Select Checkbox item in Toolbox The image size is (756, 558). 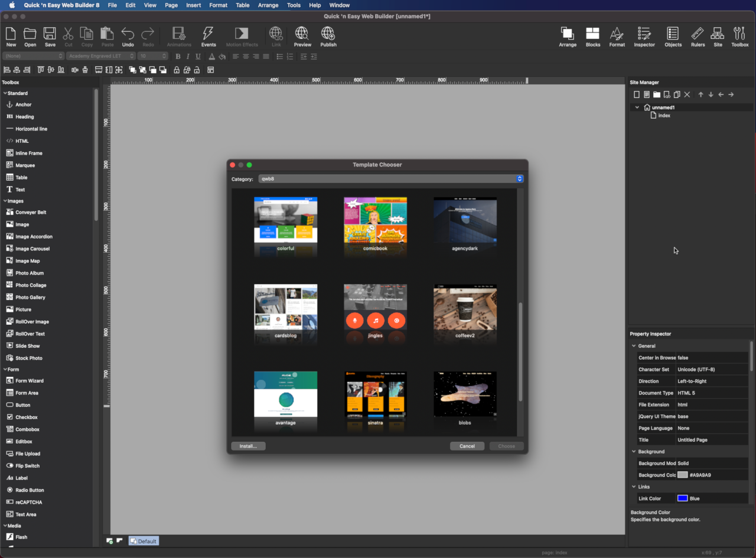pyautogui.click(x=26, y=417)
